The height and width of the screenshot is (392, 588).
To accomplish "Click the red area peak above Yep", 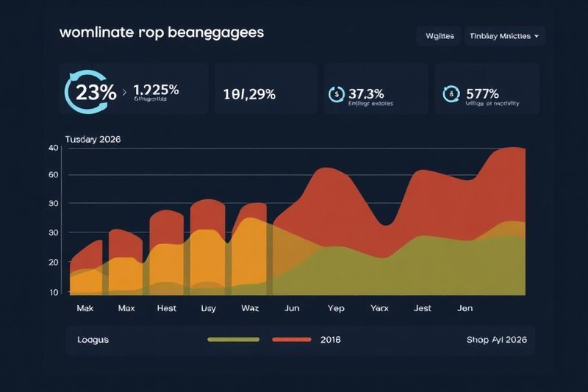I will pyautogui.click(x=331, y=184).
